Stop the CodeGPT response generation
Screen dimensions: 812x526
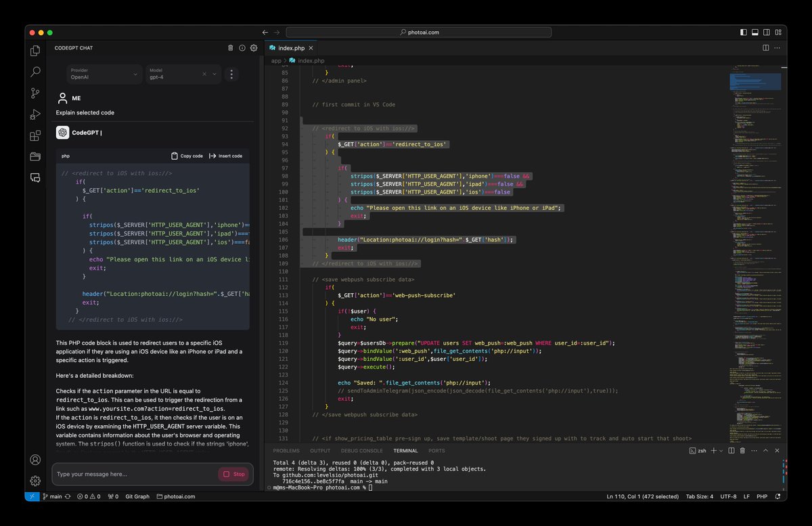[x=233, y=474]
